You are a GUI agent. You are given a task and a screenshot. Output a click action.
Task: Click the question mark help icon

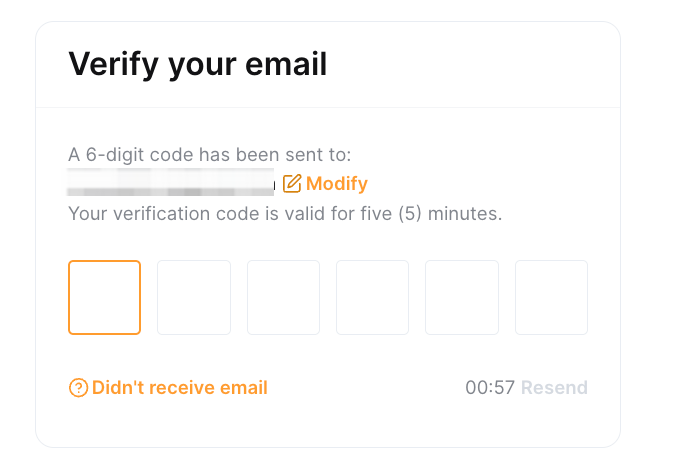point(78,388)
